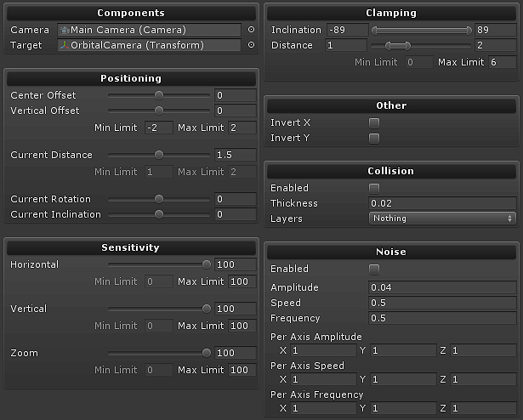Enable Noise checkbox
The height and width of the screenshot is (420, 523).
(374, 269)
